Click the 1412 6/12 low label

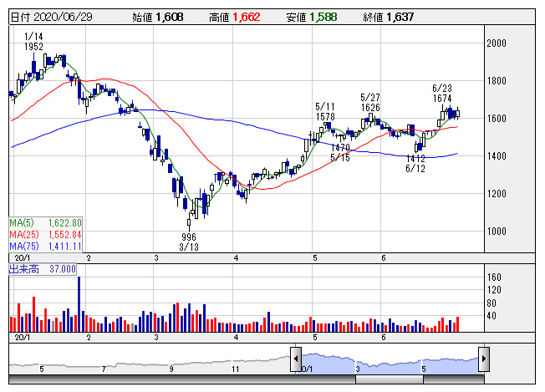coord(415,164)
